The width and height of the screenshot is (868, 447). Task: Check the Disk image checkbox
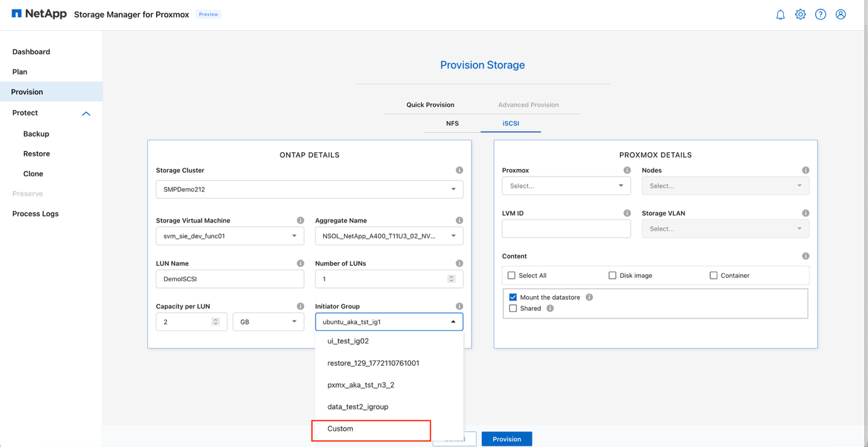pyautogui.click(x=612, y=275)
